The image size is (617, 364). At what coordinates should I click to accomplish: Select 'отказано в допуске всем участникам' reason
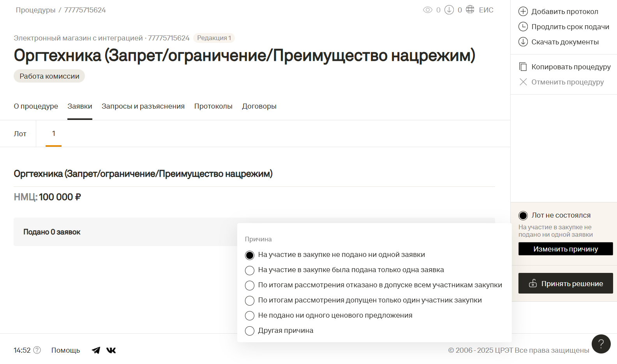[250, 285]
